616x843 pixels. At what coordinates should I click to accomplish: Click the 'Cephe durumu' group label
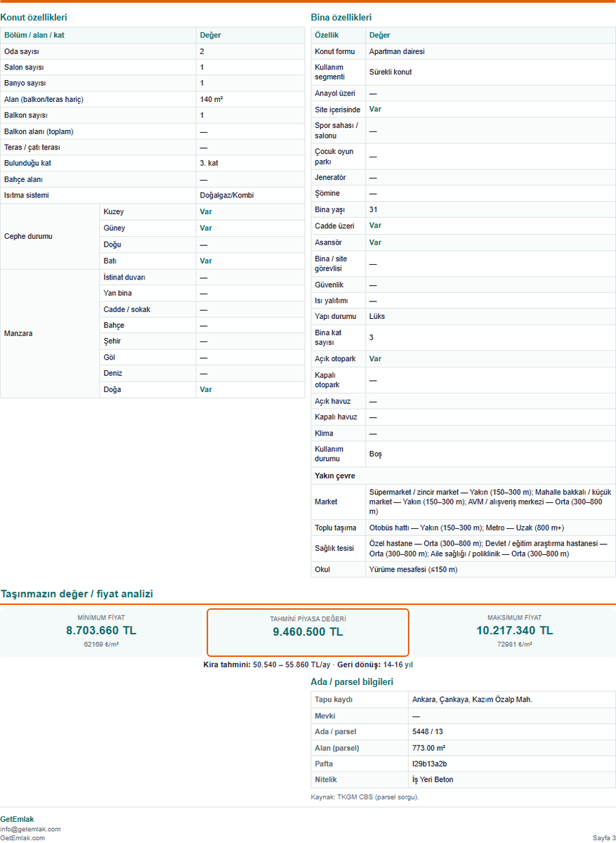tap(28, 236)
